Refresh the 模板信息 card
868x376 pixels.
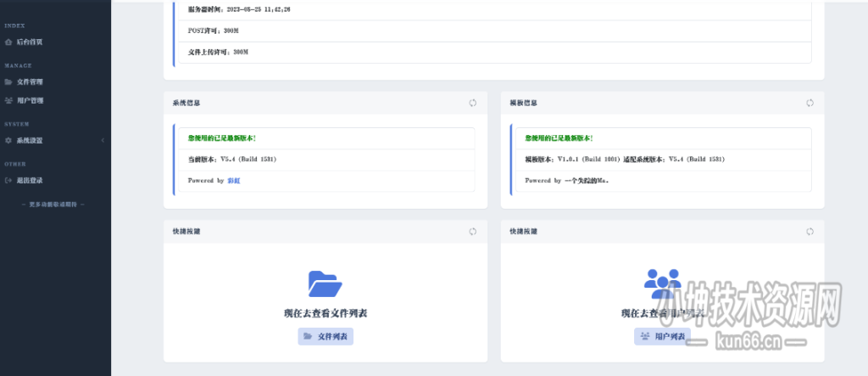(x=810, y=103)
